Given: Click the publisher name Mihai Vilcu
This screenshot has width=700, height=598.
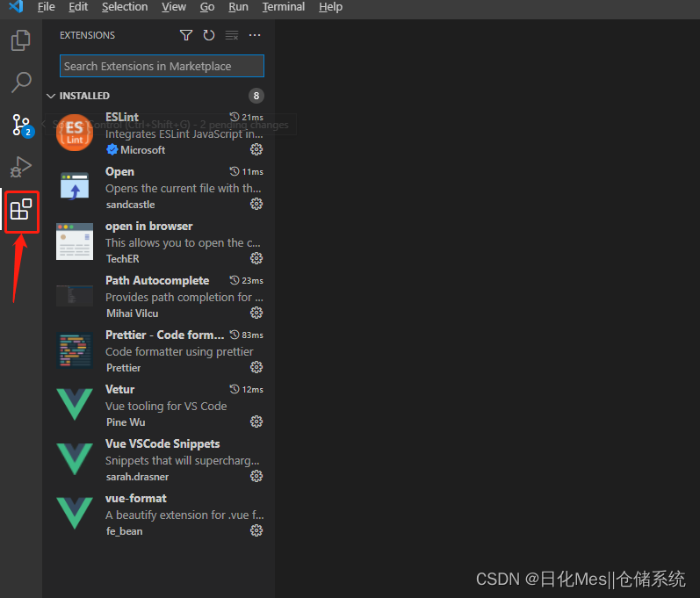Looking at the screenshot, I should pyautogui.click(x=132, y=313).
